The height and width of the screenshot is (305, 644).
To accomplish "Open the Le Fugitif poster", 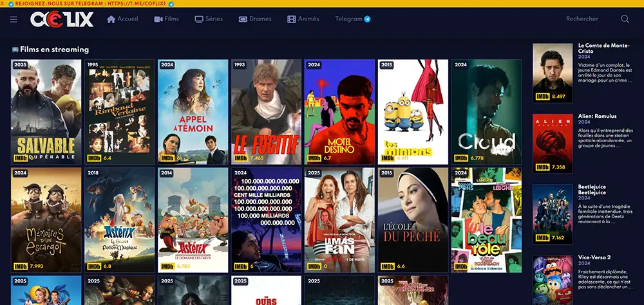I will pyautogui.click(x=266, y=112).
